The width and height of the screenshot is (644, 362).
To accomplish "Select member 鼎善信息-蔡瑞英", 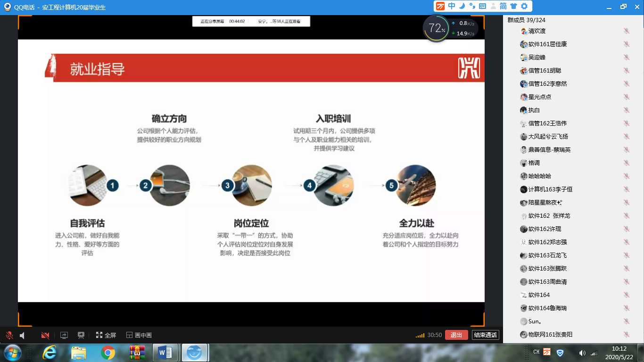I will [549, 150].
